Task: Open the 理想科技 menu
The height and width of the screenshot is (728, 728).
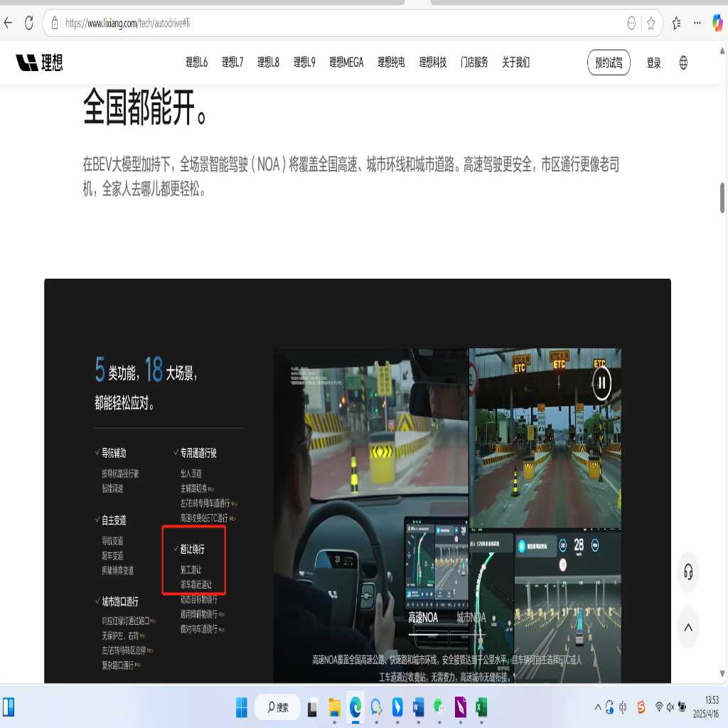Action: pyautogui.click(x=433, y=63)
